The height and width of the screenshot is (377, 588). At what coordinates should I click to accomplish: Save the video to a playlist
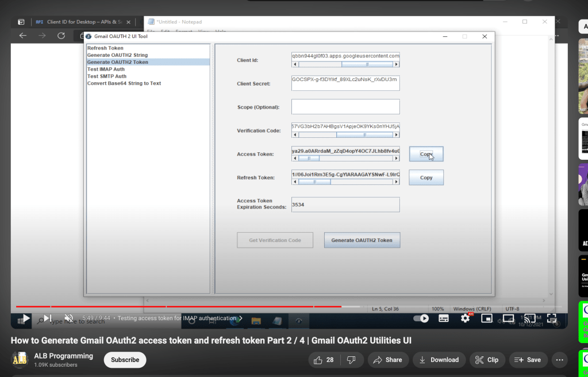click(528, 360)
